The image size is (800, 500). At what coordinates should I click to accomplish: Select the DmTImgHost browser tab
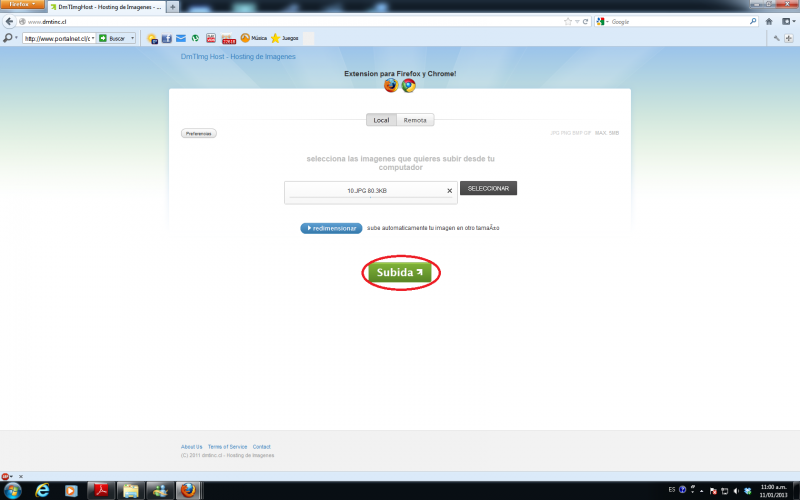pos(107,7)
